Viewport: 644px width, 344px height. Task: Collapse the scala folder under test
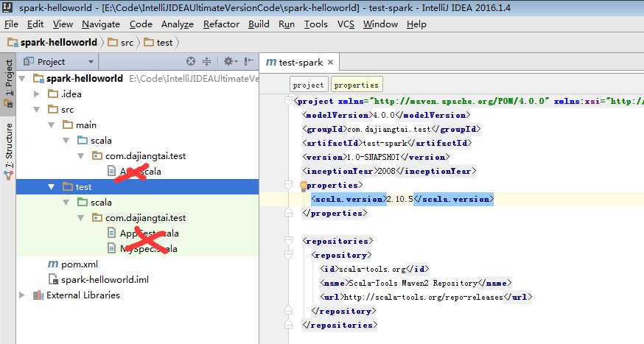(x=66, y=203)
